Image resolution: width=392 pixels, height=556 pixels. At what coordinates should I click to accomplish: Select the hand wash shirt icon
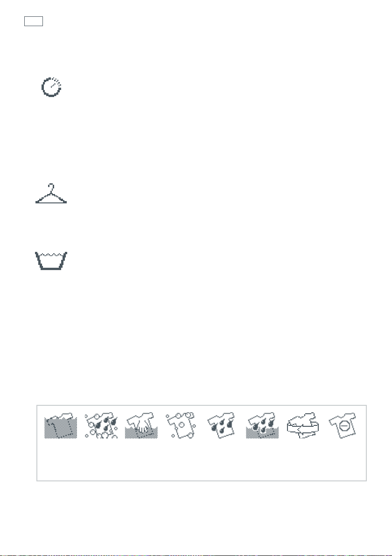tap(141, 425)
